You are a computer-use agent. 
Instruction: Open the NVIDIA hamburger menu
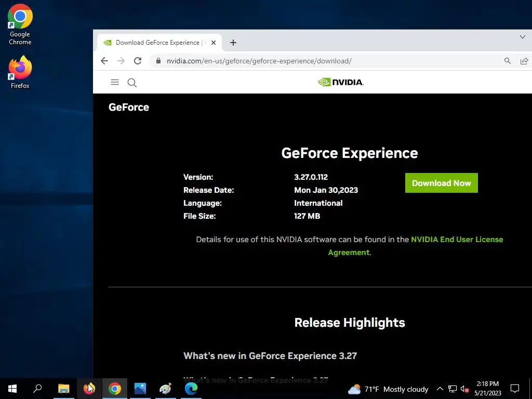115,82
